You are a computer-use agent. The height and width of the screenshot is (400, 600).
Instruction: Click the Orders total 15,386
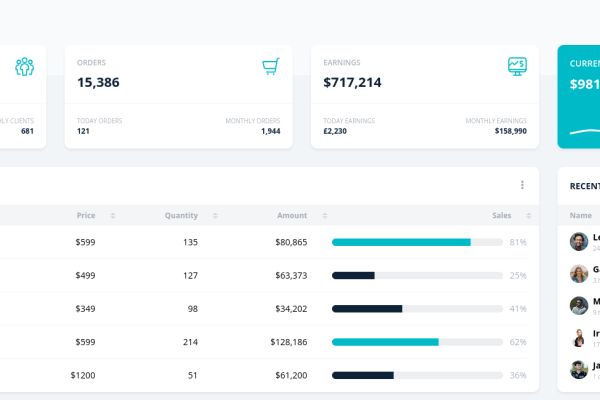pyautogui.click(x=98, y=82)
